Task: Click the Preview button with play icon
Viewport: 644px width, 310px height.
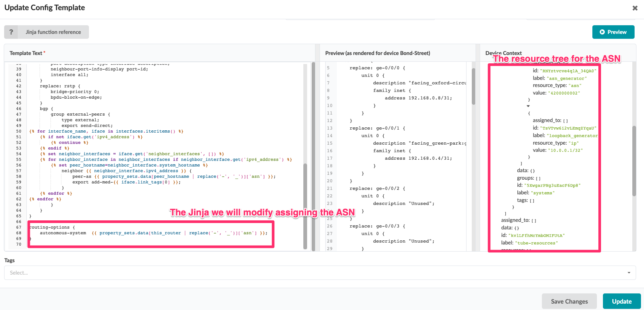Action: point(613,32)
